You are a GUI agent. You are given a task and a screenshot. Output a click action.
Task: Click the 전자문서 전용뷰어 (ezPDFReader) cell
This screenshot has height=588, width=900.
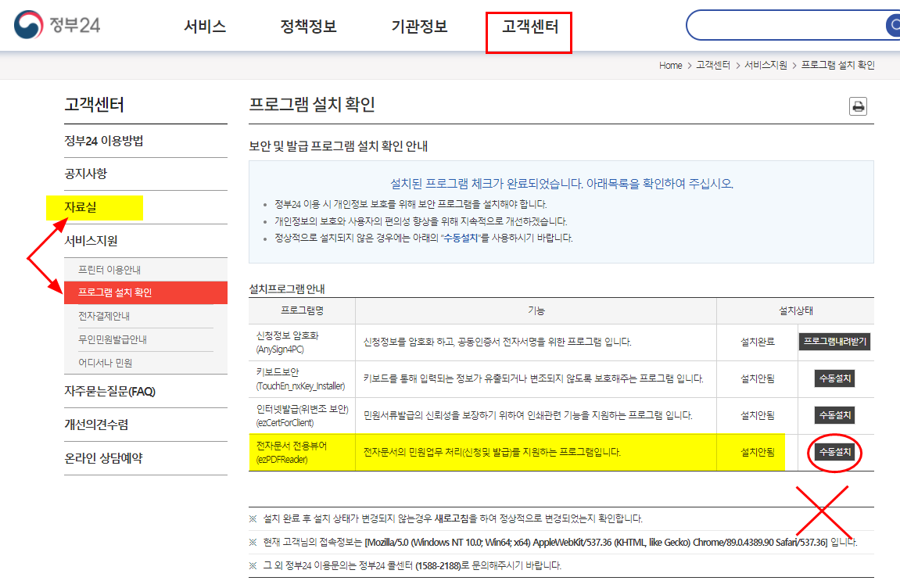pos(302,453)
